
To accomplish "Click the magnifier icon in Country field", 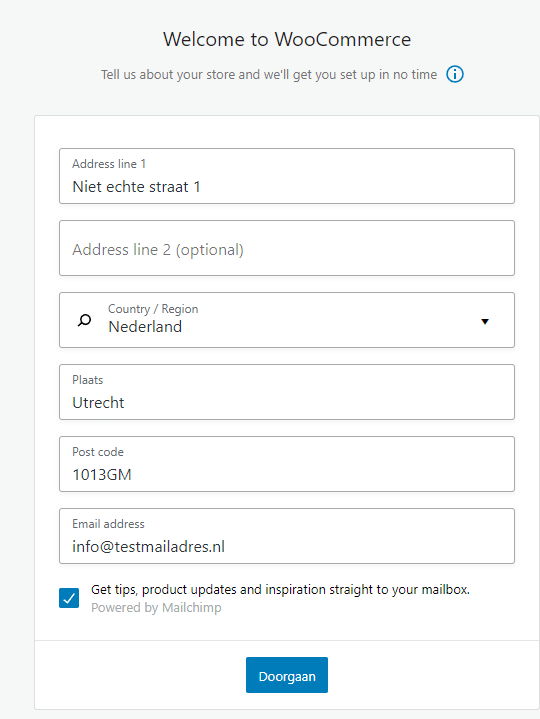I will tap(84, 320).
